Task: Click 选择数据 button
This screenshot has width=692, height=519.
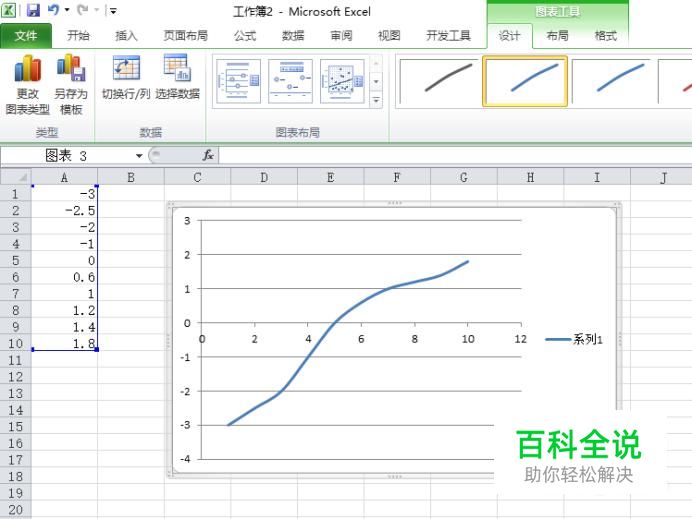Action: [177, 77]
